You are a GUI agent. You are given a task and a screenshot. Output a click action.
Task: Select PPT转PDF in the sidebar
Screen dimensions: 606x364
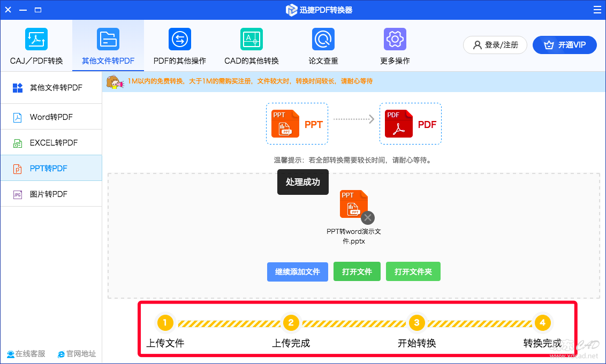click(51, 168)
